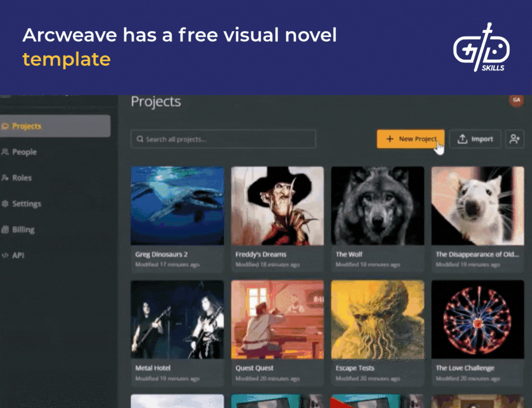Click the invite member person-plus icon
The width and height of the screenshot is (532, 408).
[x=515, y=139]
